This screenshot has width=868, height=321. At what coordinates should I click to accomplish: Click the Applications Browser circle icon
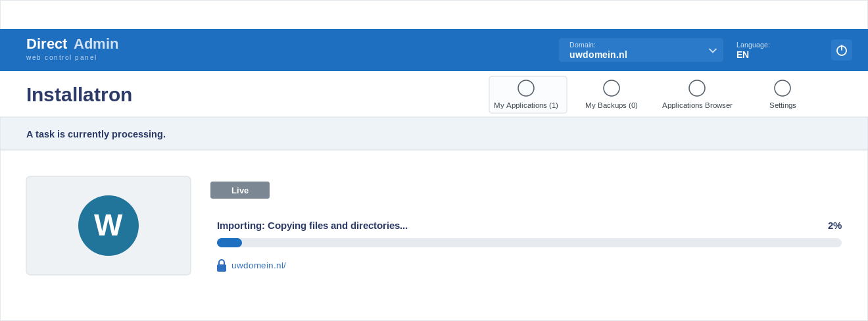[x=697, y=88]
